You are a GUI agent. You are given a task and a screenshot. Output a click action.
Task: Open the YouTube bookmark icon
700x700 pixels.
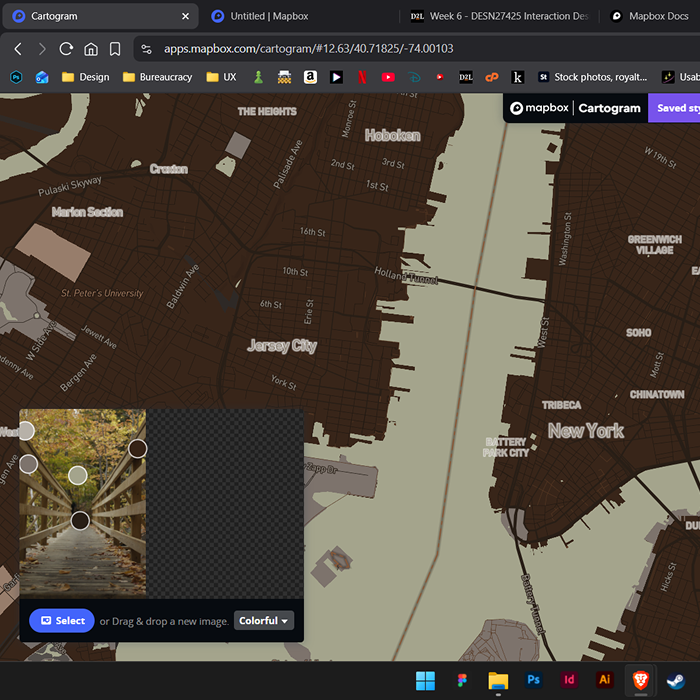(x=388, y=77)
